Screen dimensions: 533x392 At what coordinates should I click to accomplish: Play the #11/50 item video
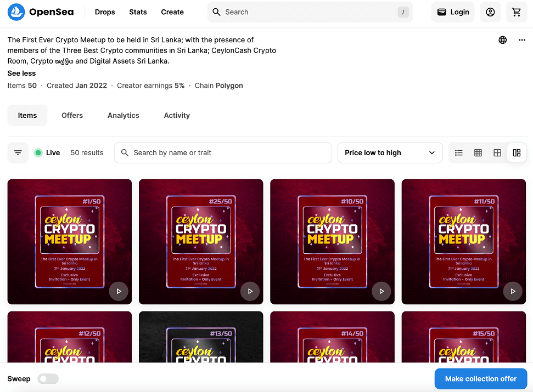513,291
